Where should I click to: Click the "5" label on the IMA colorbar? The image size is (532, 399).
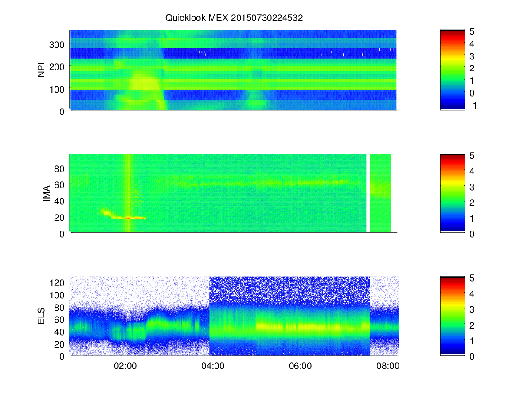(472, 156)
